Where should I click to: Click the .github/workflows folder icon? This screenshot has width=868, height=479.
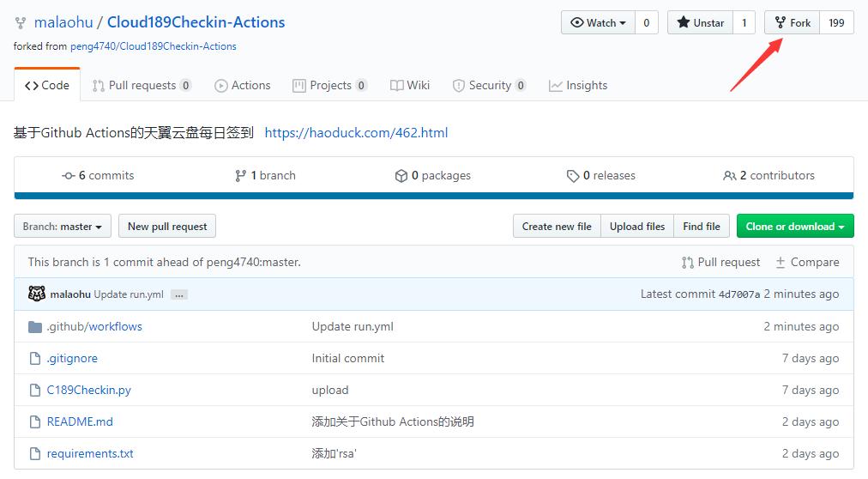[35, 326]
